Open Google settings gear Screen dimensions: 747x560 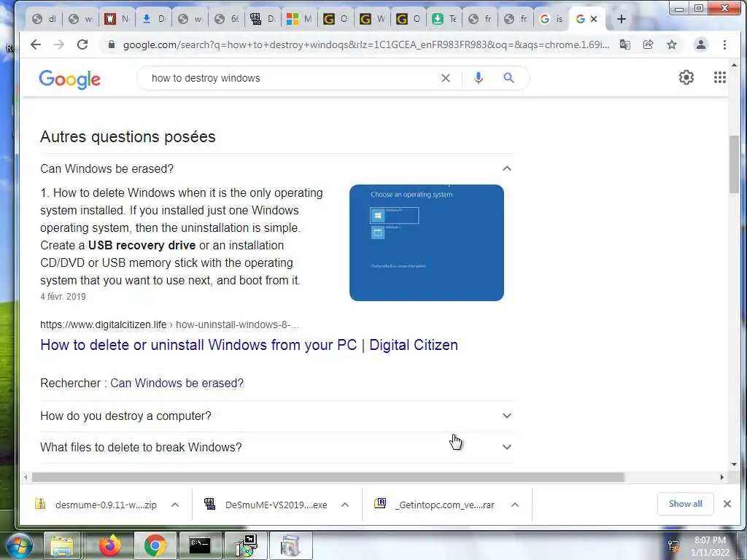coord(686,77)
